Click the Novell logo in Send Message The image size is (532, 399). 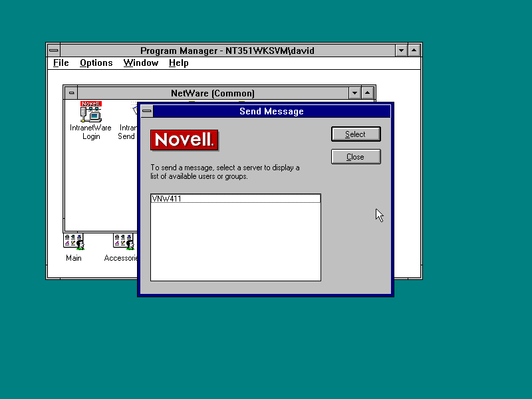pos(184,140)
